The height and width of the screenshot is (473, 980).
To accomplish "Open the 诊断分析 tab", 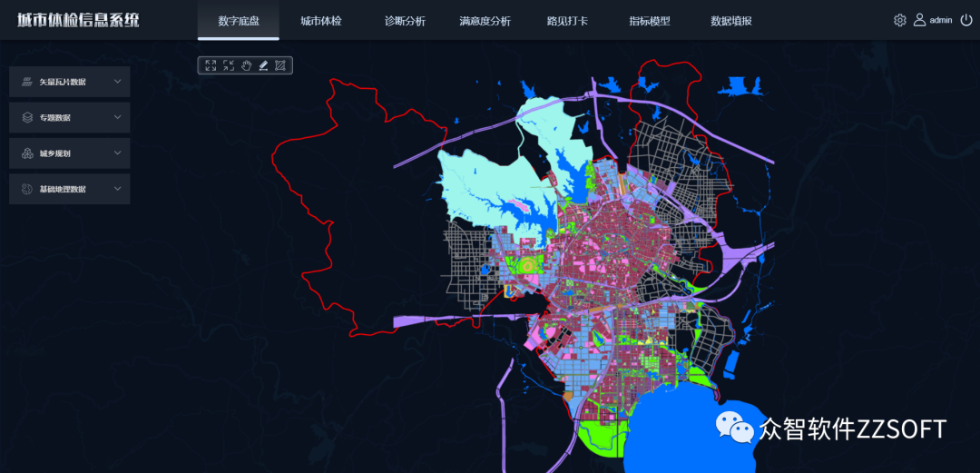I will (405, 21).
